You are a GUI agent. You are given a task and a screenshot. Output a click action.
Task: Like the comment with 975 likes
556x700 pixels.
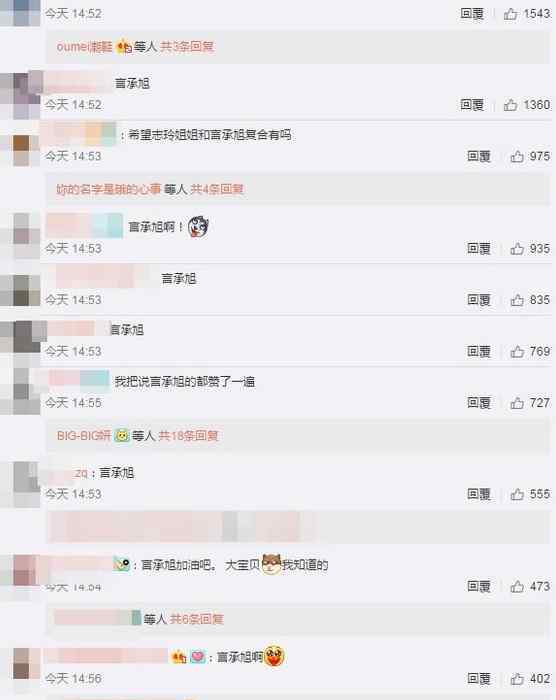click(517, 156)
